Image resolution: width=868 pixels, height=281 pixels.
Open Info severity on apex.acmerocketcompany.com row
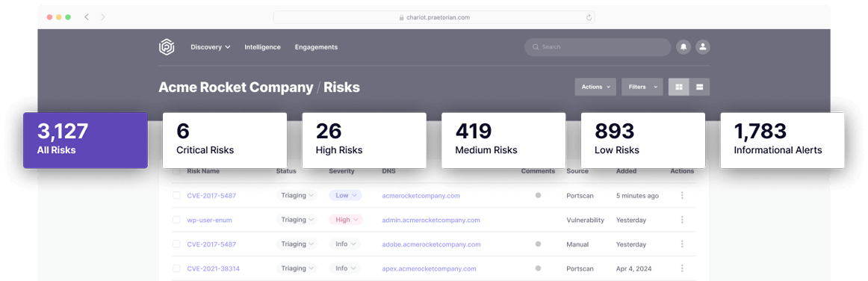pos(345,268)
